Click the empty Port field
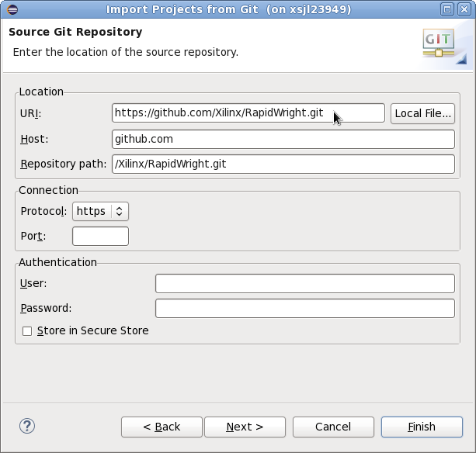The height and width of the screenshot is (453, 476). (x=100, y=237)
